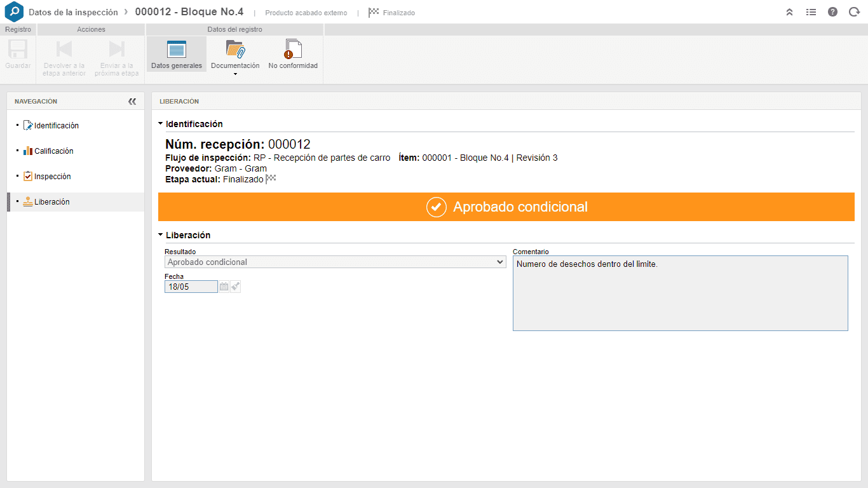The width and height of the screenshot is (868, 488).
Task: Click the Liberación stamp icon
Action: (28, 202)
